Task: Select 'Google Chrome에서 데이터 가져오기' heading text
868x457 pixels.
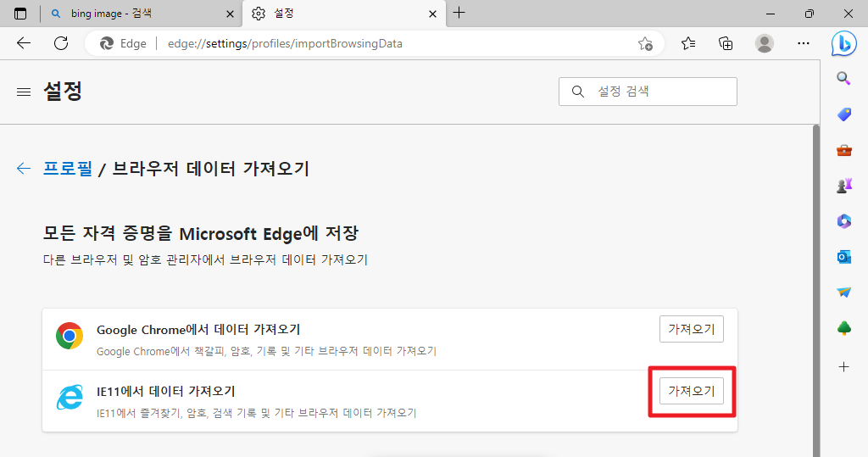Action: click(198, 330)
